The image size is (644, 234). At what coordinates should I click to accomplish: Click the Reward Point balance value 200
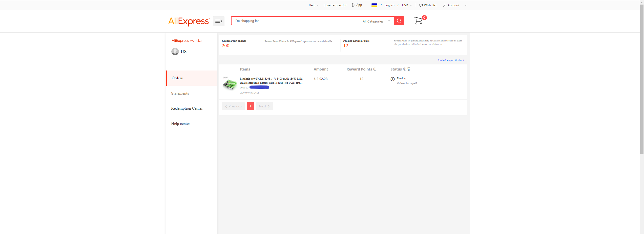(225, 46)
